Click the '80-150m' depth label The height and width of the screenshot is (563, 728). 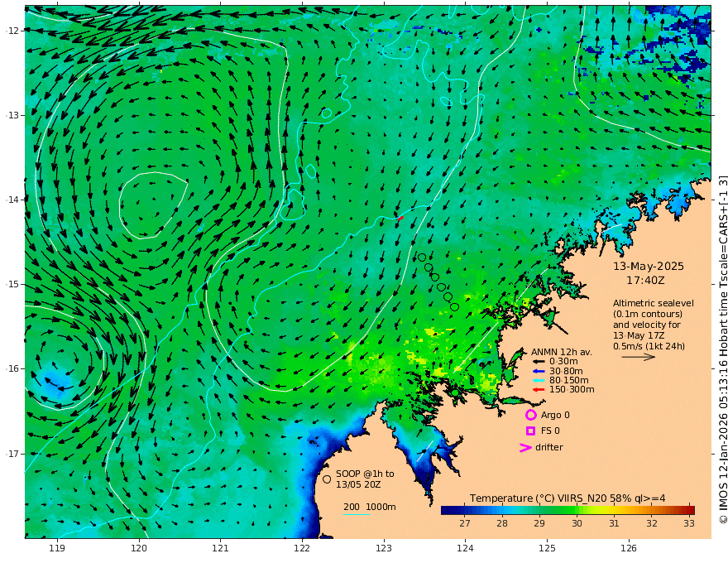(x=569, y=380)
